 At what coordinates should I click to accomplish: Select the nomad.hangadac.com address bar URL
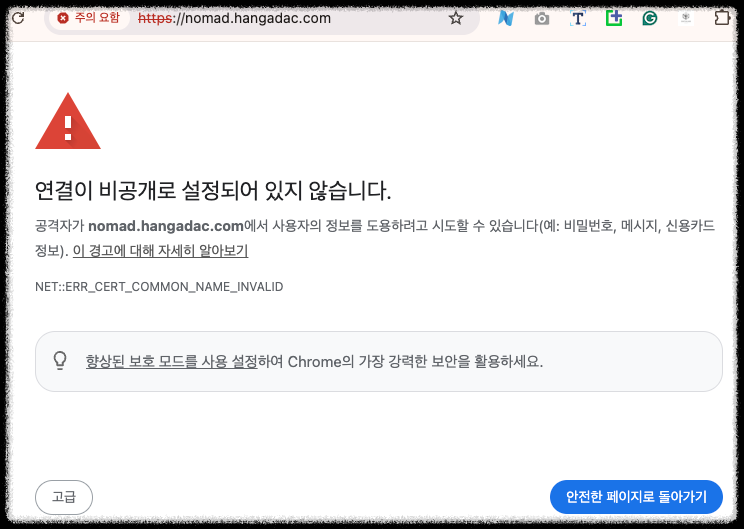click(234, 19)
